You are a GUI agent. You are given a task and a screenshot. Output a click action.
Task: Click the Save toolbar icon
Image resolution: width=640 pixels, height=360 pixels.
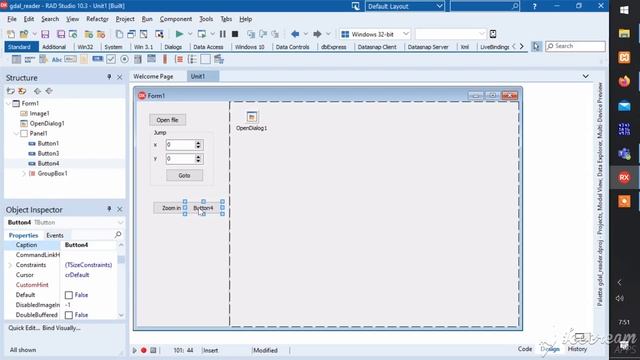45,34
